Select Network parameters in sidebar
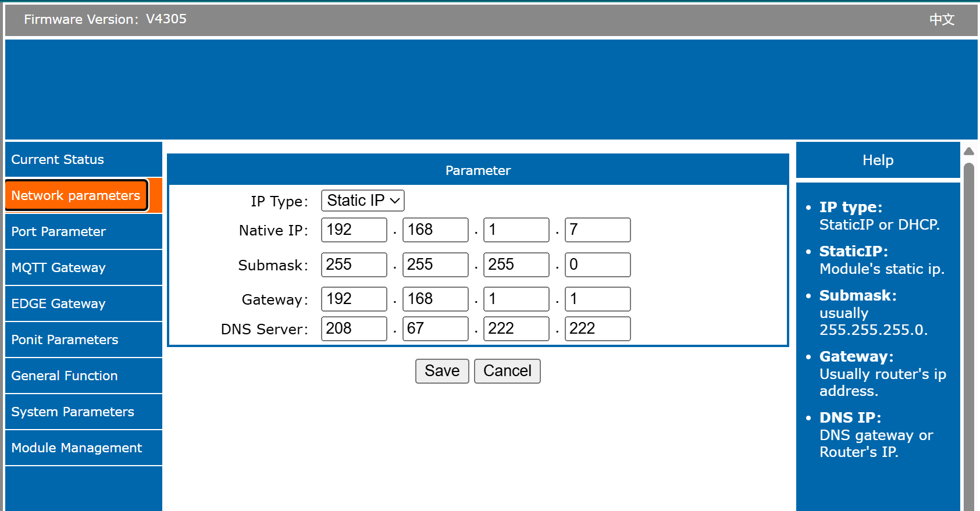This screenshot has height=511, width=980. (76, 195)
